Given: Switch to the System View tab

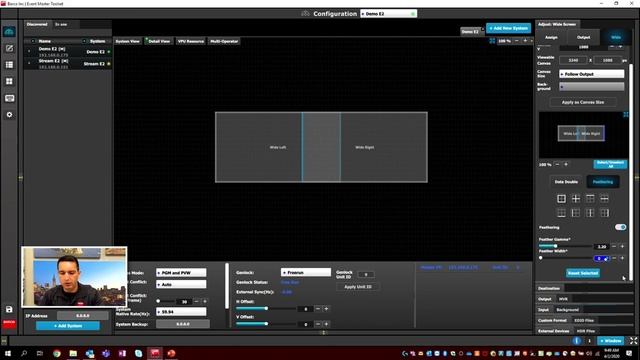Looking at the screenshot, I should pos(127,41).
